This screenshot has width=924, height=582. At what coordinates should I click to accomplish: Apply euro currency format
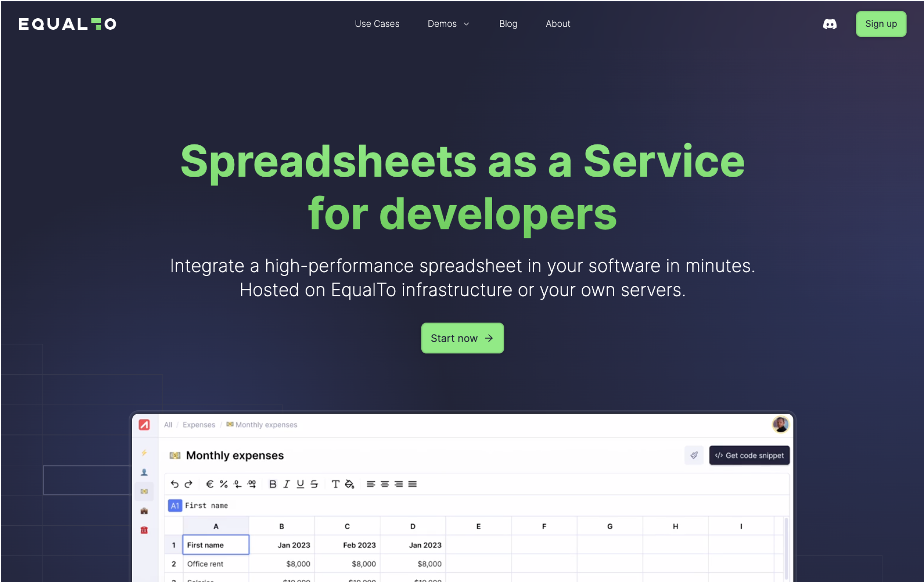(x=210, y=484)
